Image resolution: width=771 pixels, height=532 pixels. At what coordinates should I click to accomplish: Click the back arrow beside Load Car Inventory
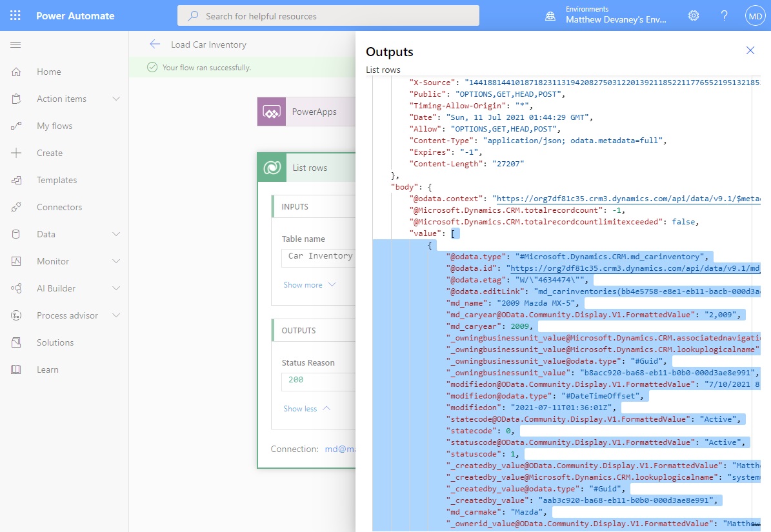pos(155,44)
